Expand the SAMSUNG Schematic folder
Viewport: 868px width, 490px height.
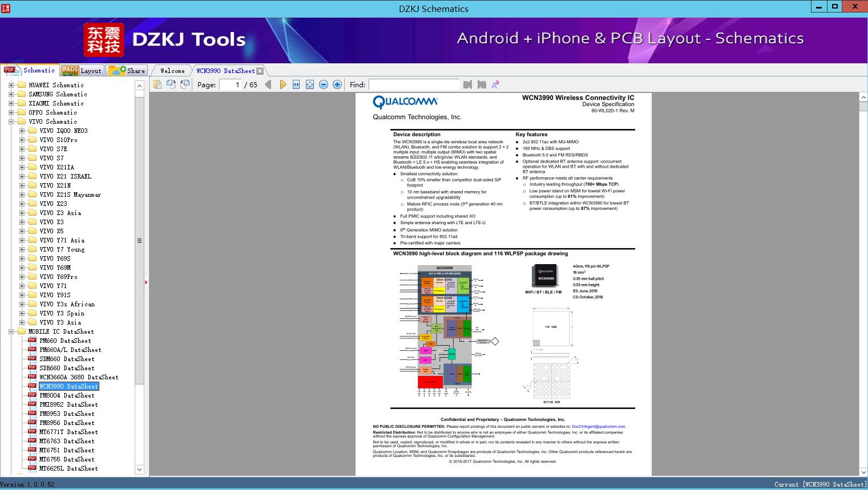click(x=11, y=94)
